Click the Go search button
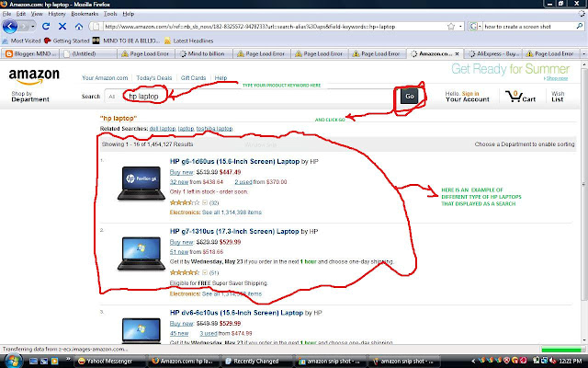Viewport: 588px width, 368px height. 409,97
